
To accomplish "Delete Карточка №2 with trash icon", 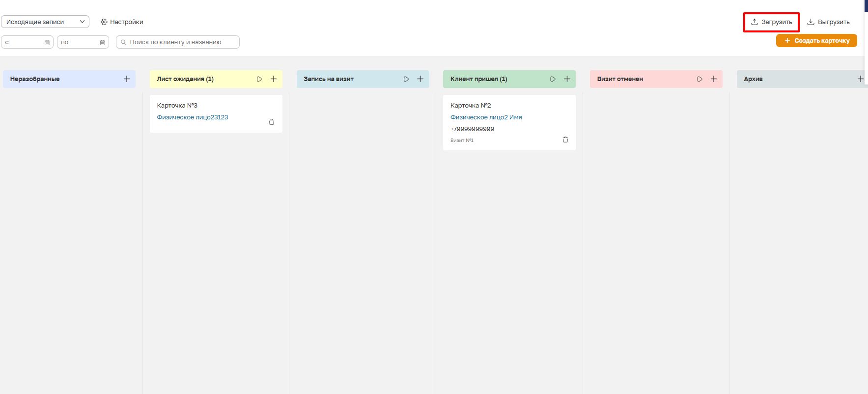I will click(565, 140).
